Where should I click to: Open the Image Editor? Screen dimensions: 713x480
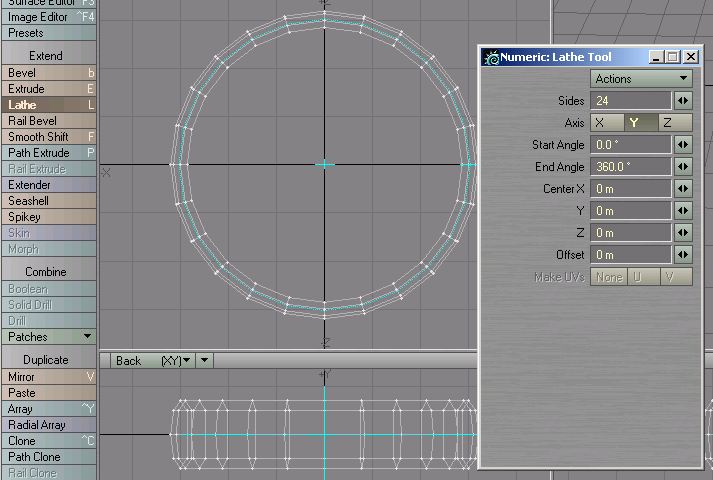(49, 17)
